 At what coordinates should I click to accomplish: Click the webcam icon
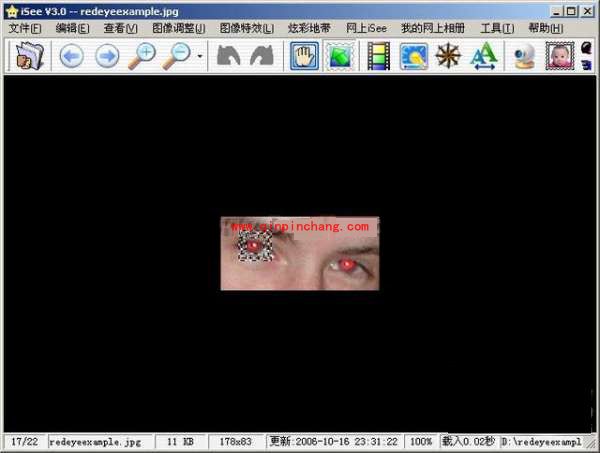tap(524, 57)
